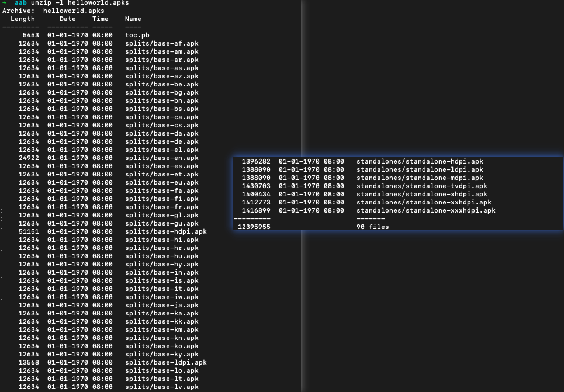Viewport: 564px width, 392px height.
Task: Click the total size 12395955
Action: 254,227
